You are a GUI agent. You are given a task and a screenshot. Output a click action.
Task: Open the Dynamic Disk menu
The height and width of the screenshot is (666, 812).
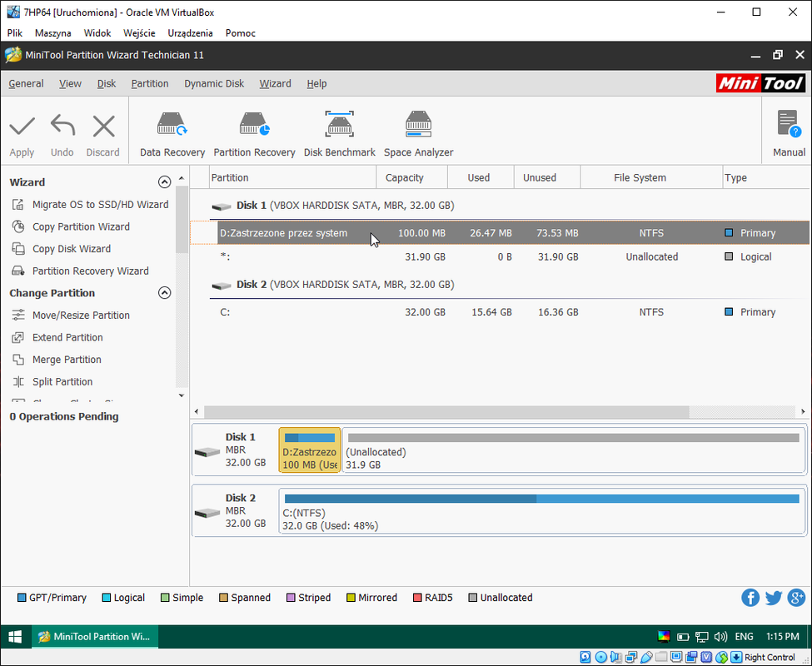pyautogui.click(x=214, y=84)
